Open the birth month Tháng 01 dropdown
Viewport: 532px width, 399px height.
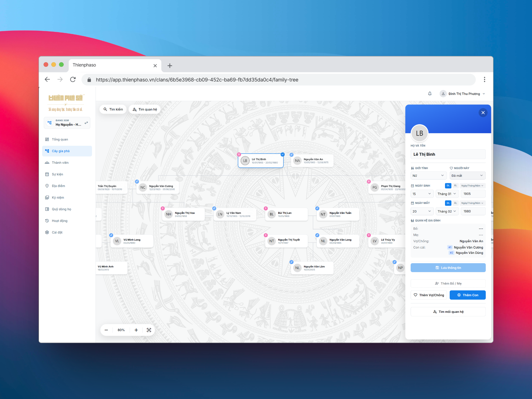pyautogui.click(x=447, y=194)
